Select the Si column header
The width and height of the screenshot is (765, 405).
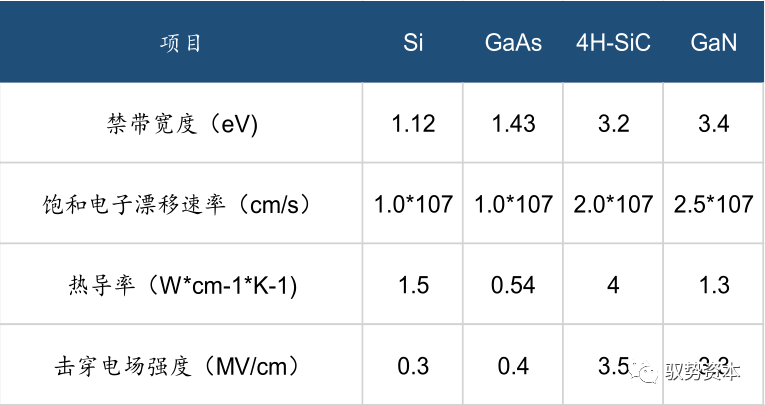click(413, 42)
